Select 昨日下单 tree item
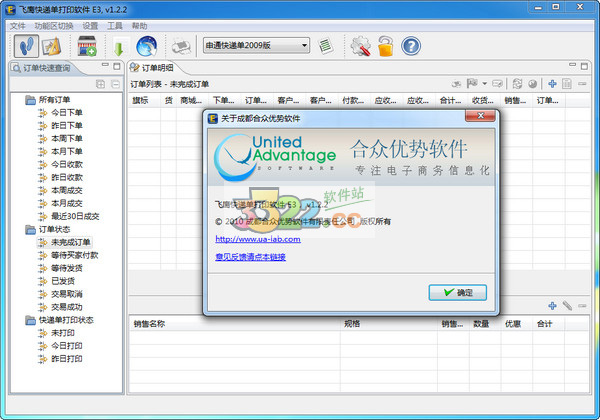 pyautogui.click(x=60, y=125)
